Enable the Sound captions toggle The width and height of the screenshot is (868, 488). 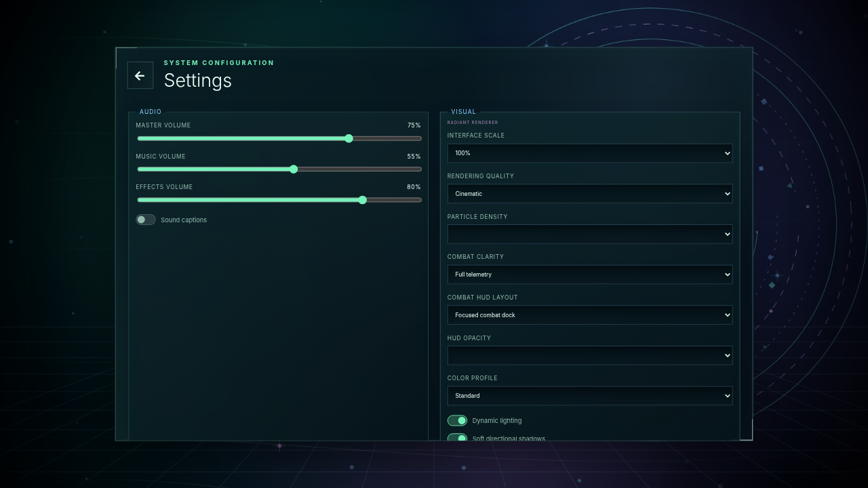[x=146, y=220]
